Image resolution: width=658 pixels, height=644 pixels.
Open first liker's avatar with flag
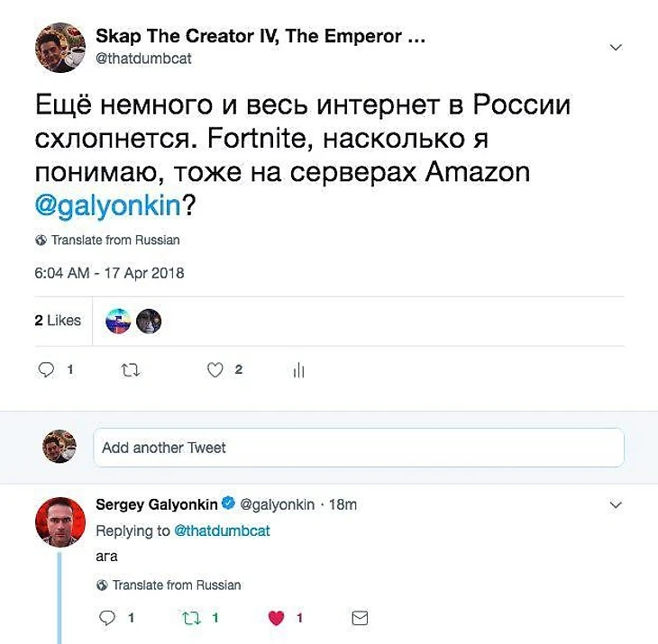pos(118,322)
